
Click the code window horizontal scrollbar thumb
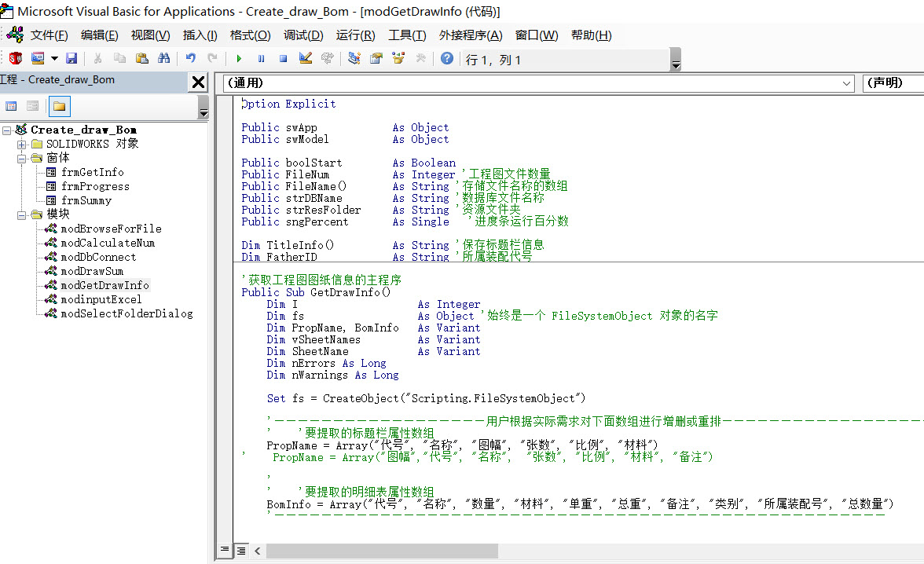tap(382, 551)
